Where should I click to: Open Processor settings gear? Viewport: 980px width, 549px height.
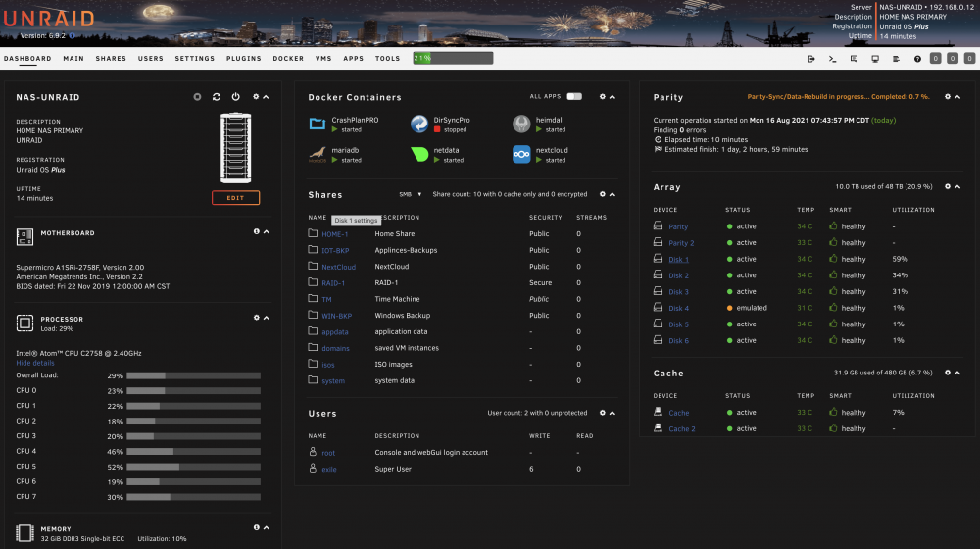click(256, 318)
